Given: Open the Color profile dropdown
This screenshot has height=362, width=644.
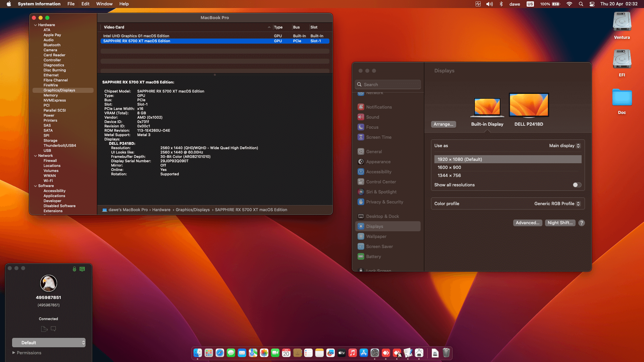Looking at the screenshot, I should coord(557,204).
